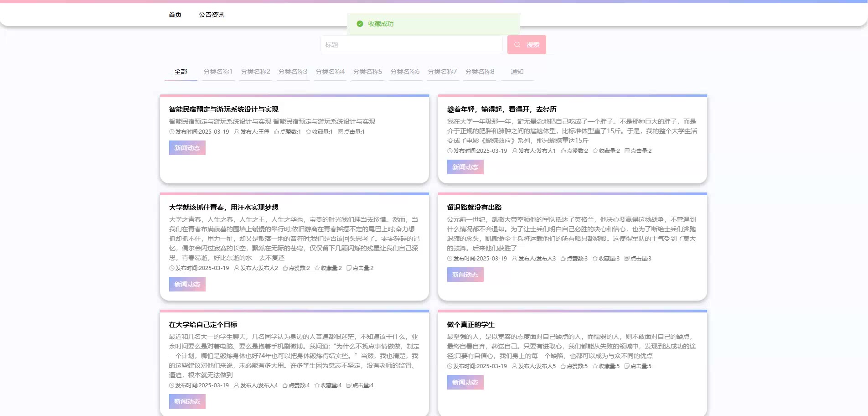Click the star icon on the 做个真正的学生 card
Viewport: 868px width, 416px height.
pos(595,366)
